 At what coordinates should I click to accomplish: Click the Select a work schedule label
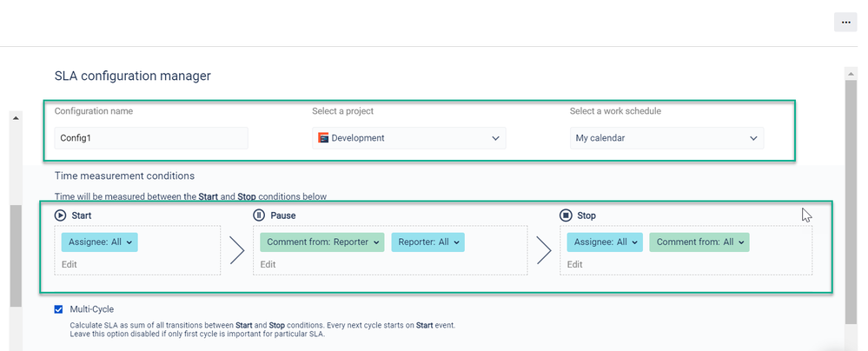pyautogui.click(x=615, y=110)
